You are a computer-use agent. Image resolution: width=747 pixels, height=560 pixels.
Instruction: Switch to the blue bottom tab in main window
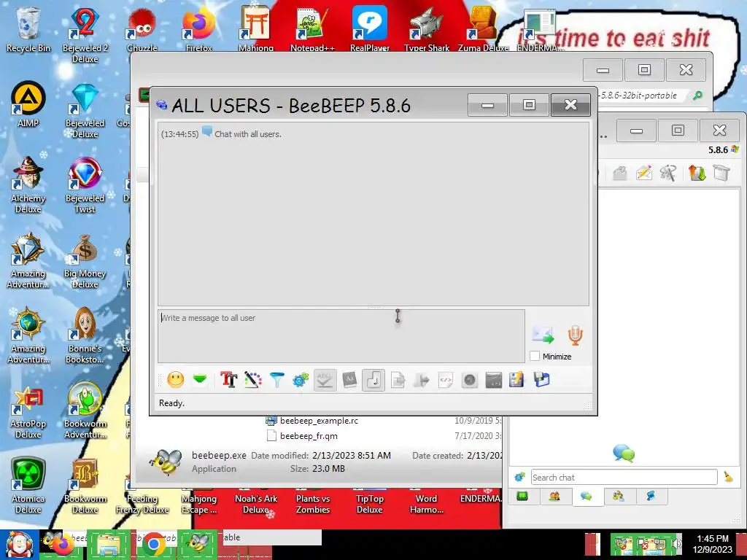pos(650,497)
